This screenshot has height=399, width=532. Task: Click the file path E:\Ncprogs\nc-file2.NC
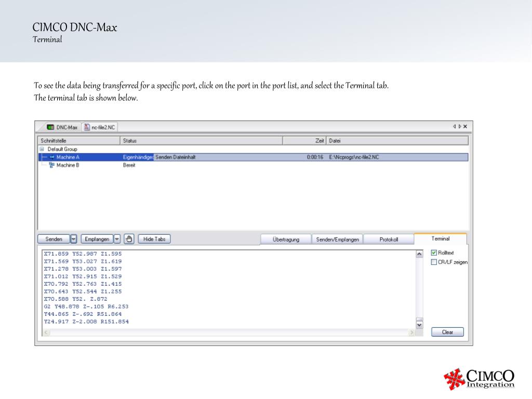(354, 157)
